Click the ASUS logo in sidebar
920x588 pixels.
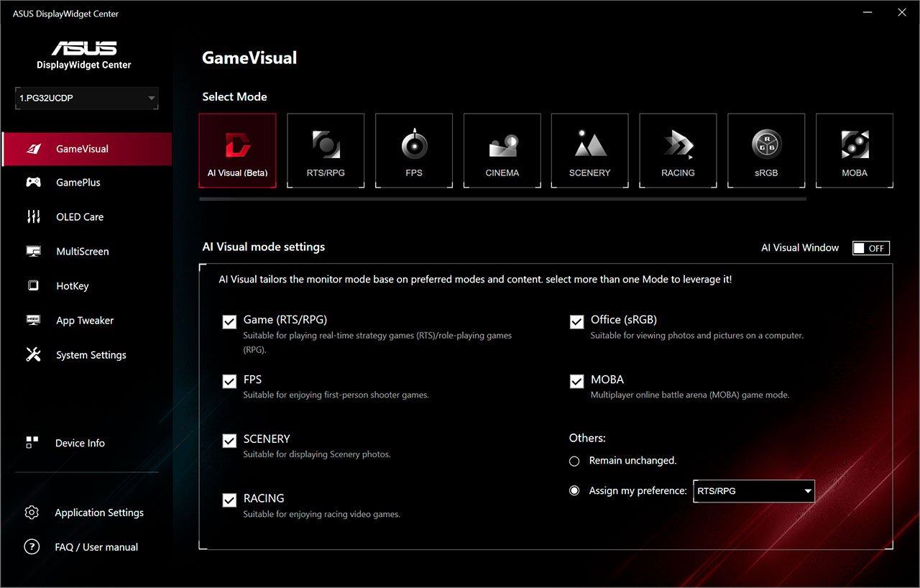click(x=84, y=48)
